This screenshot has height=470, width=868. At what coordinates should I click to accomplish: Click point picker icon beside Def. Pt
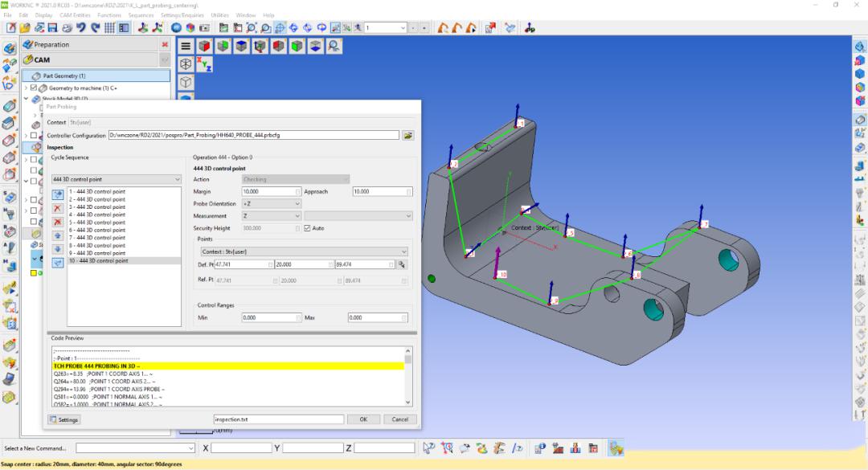[402, 264]
